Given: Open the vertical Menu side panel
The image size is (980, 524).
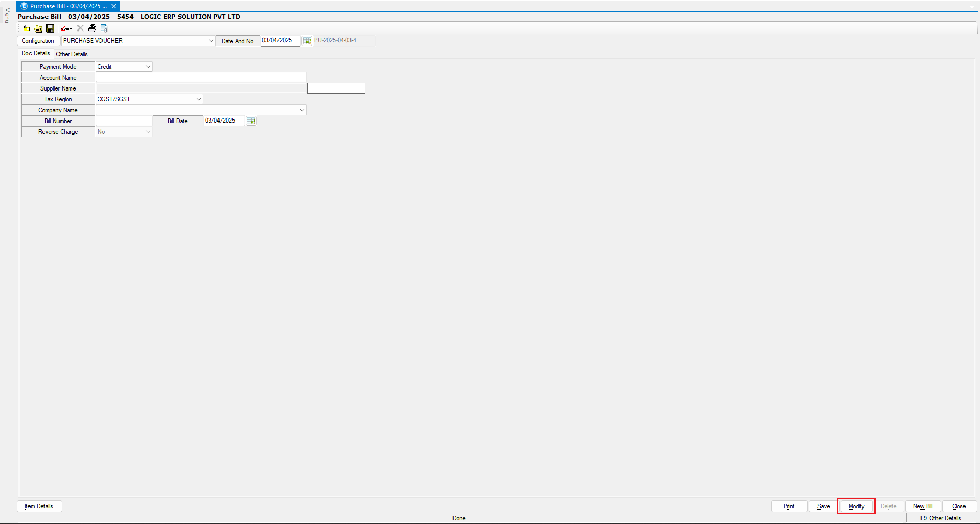Looking at the screenshot, I should pyautogui.click(x=7, y=15).
